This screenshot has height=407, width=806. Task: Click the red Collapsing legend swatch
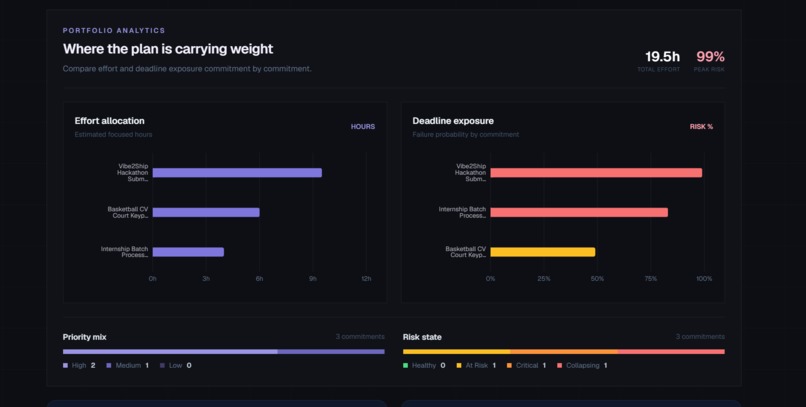(x=560, y=365)
